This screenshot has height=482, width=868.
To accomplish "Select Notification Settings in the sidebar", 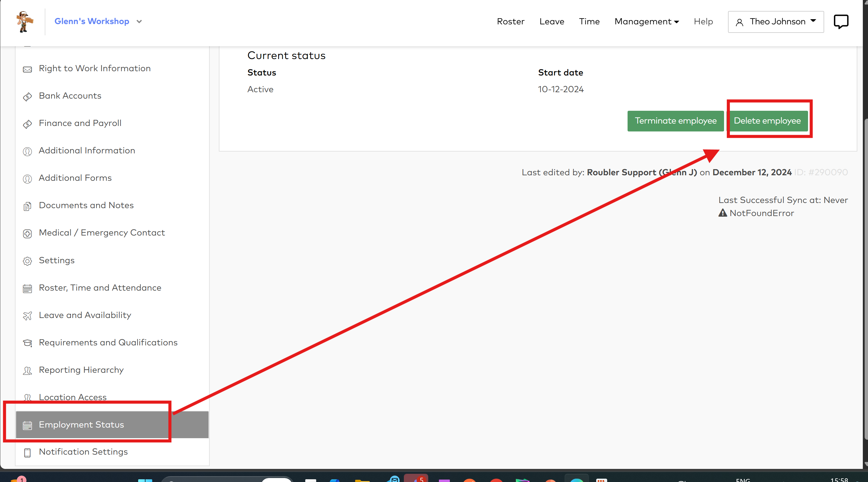I will (83, 452).
